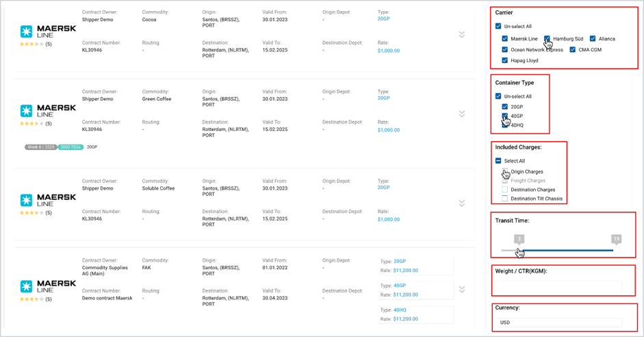Click star rating on the FAK contract
This screenshot has height=337, width=644.
[x=31, y=299]
